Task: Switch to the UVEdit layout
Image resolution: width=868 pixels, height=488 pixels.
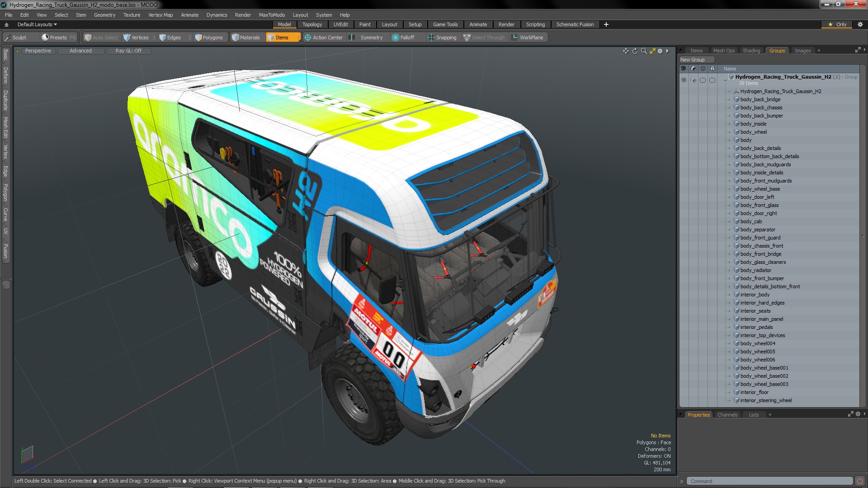Action: click(340, 24)
